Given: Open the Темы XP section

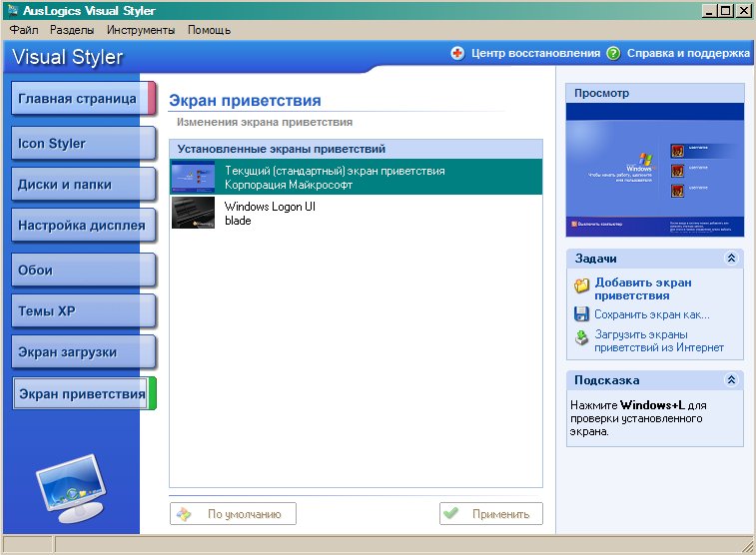Looking at the screenshot, I should [x=84, y=310].
